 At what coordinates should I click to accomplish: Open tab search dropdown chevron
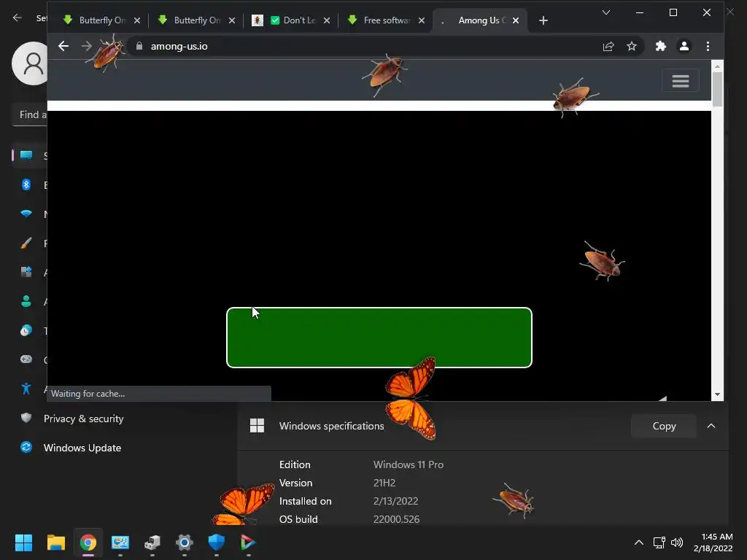click(x=606, y=12)
